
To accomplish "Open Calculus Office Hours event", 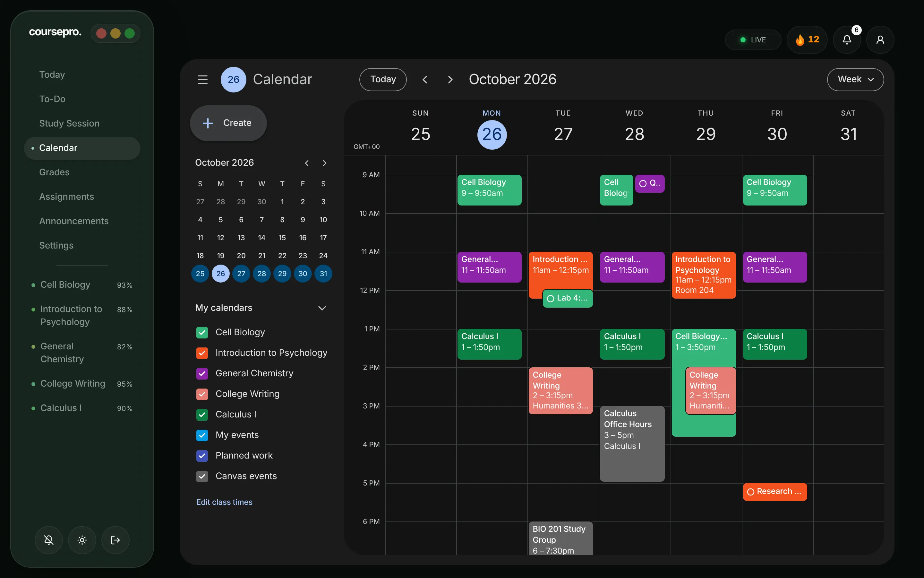I will [632, 443].
